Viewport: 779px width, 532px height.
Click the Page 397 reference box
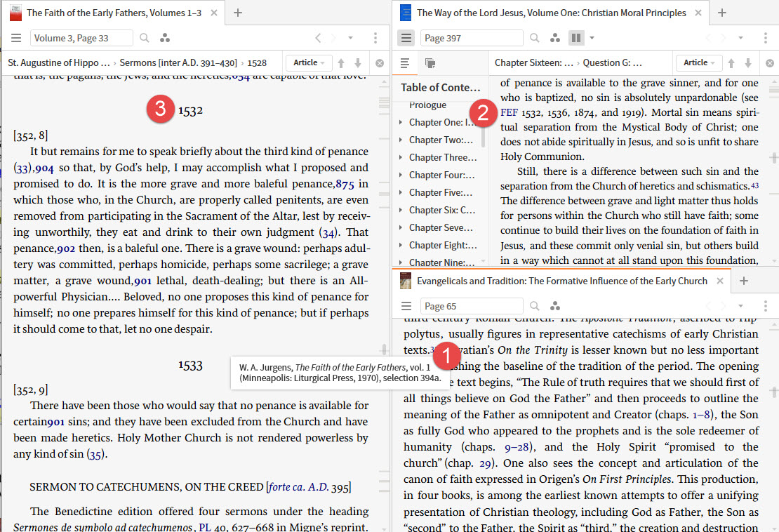pos(472,38)
